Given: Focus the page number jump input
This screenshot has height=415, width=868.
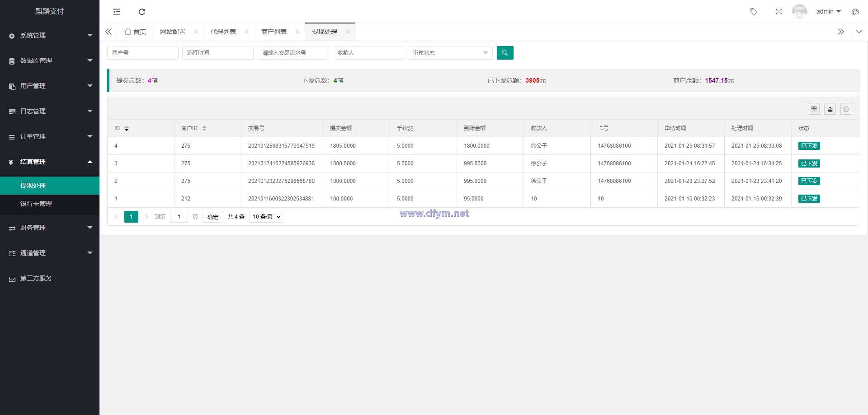Looking at the screenshot, I should (179, 217).
